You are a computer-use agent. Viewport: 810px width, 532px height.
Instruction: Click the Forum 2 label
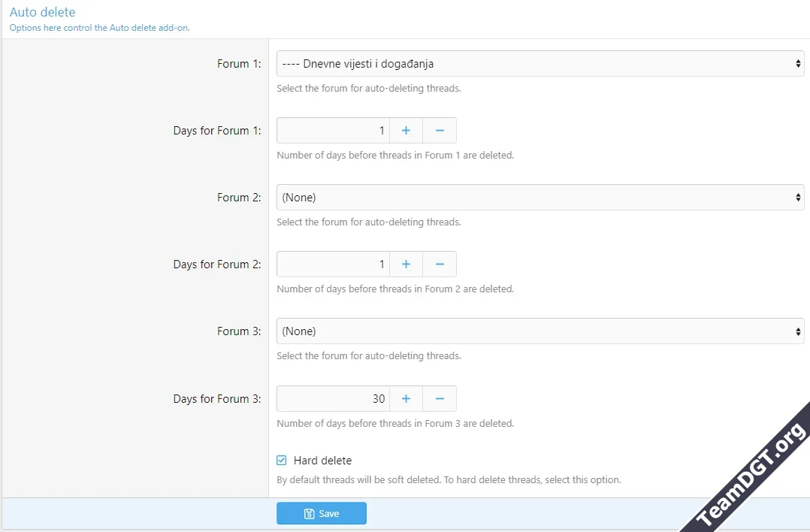coord(239,198)
